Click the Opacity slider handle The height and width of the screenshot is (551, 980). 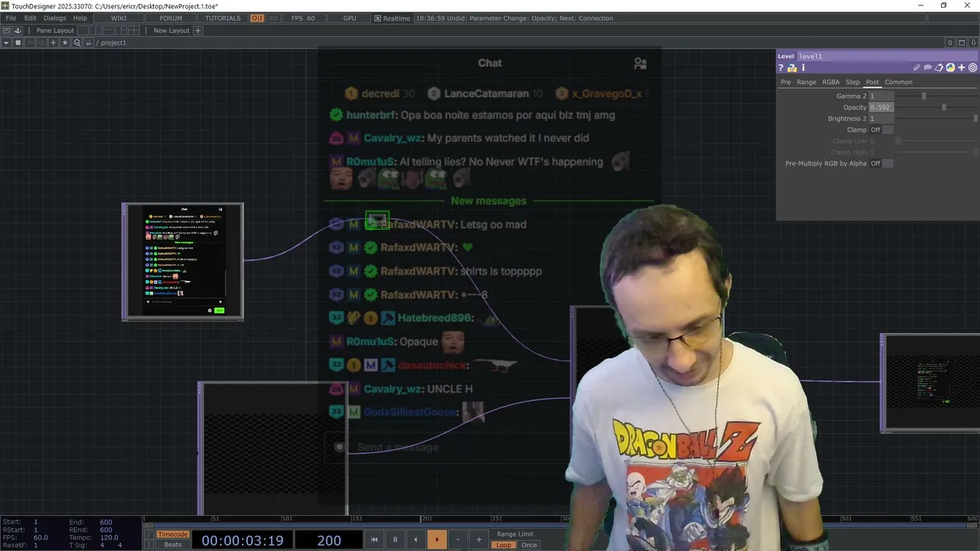944,108
